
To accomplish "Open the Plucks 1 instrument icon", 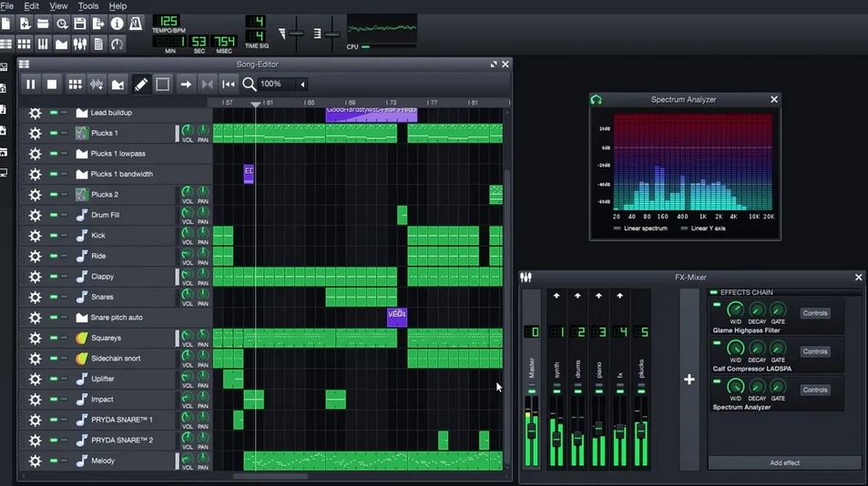I will pos(81,133).
